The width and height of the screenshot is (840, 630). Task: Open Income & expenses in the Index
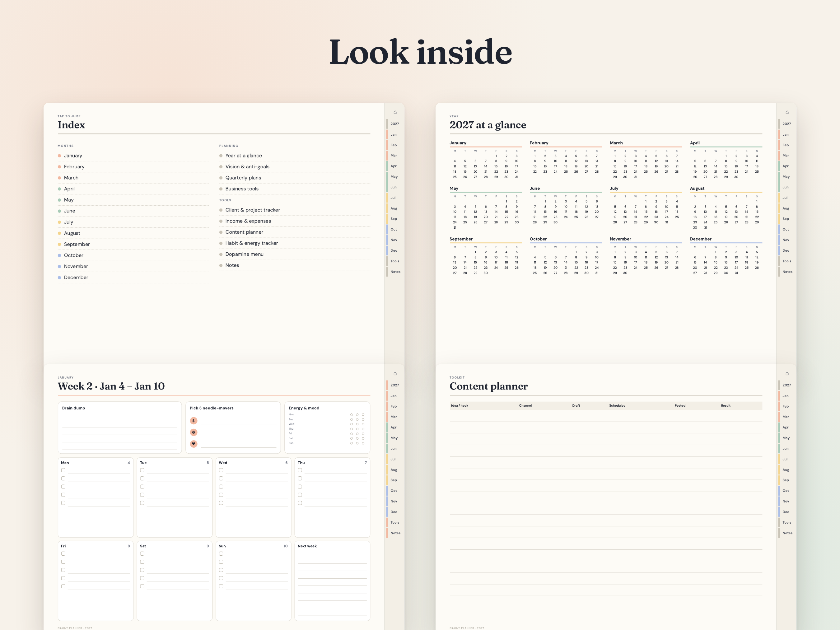click(295, 221)
